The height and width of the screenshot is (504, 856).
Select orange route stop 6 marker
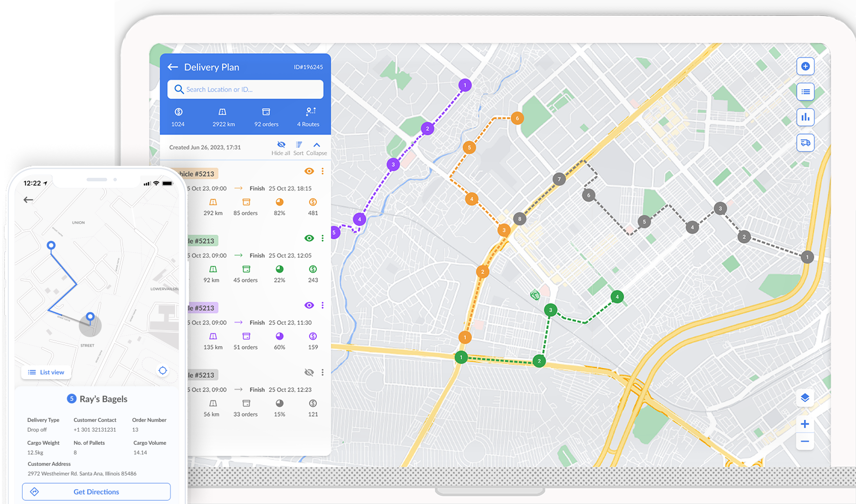click(517, 118)
